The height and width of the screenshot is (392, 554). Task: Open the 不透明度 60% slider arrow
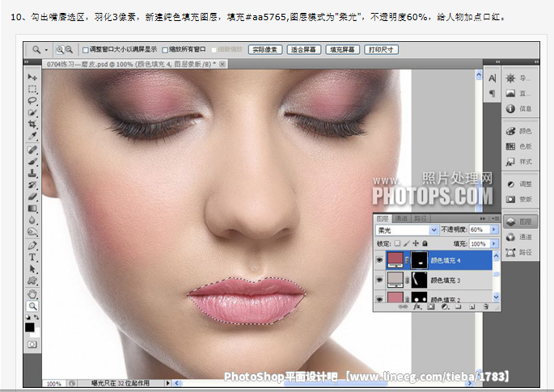coord(494,230)
